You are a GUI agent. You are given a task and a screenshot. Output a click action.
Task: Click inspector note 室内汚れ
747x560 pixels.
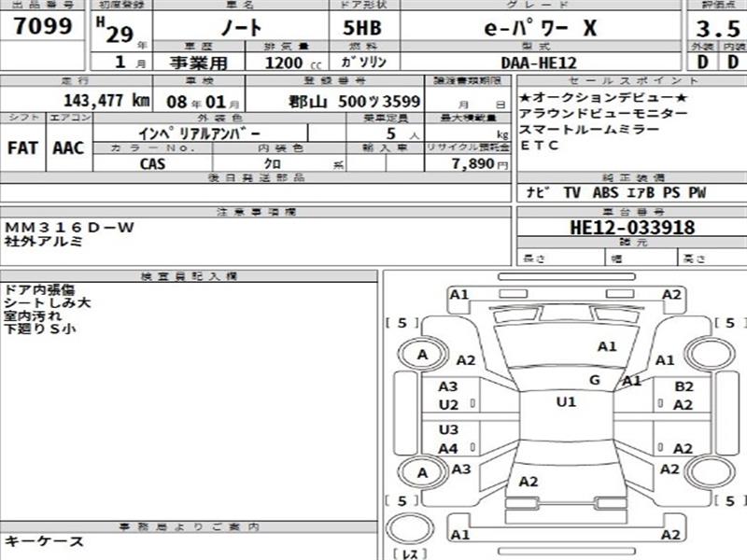(x=33, y=315)
